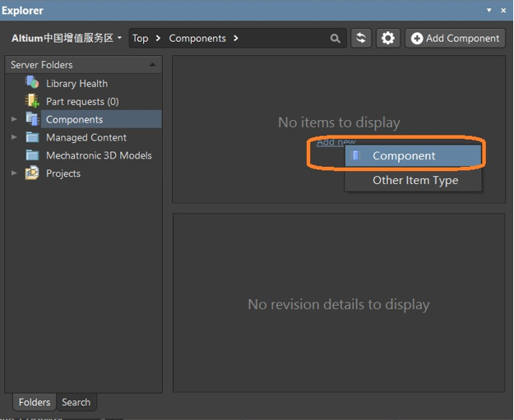Viewport: 514px width, 420px height.
Task: Click the Component chip icon in menu
Action: point(355,155)
